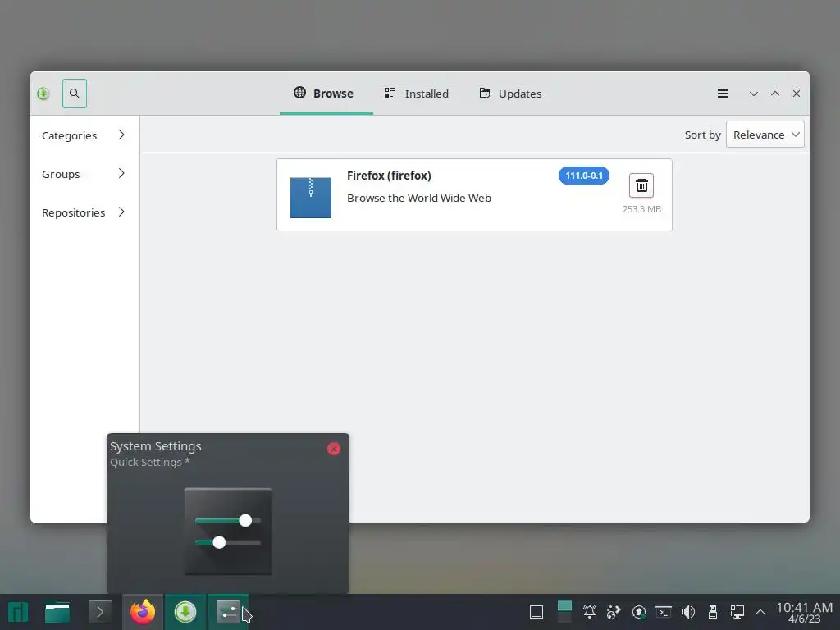The image size is (840, 630).
Task: Click the removable devices tray icon
Action: (713, 612)
